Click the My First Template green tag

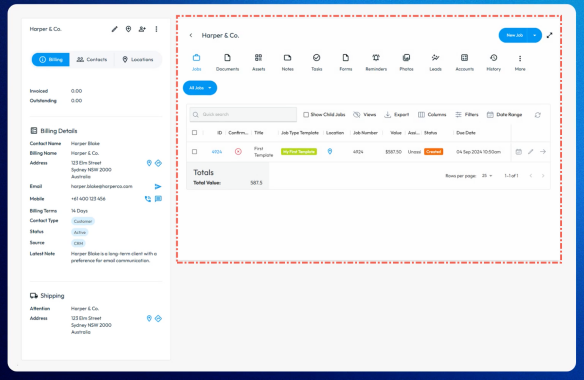[x=299, y=152]
